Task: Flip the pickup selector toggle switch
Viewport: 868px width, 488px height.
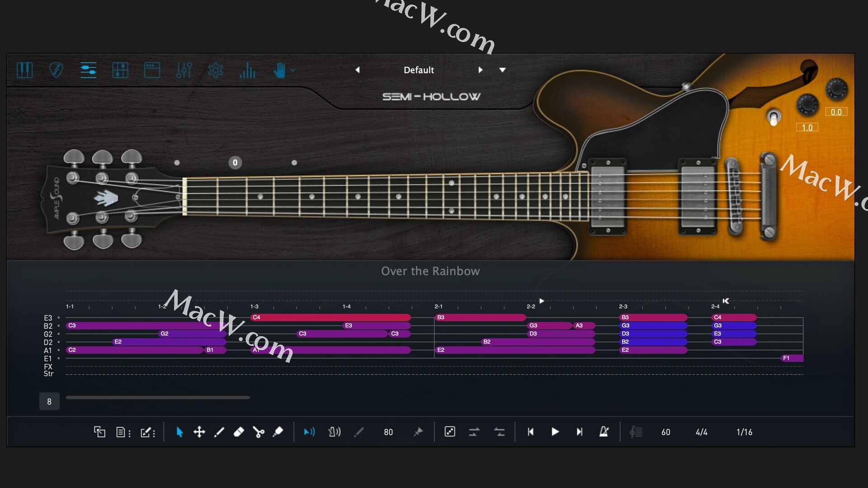Action: click(x=774, y=117)
